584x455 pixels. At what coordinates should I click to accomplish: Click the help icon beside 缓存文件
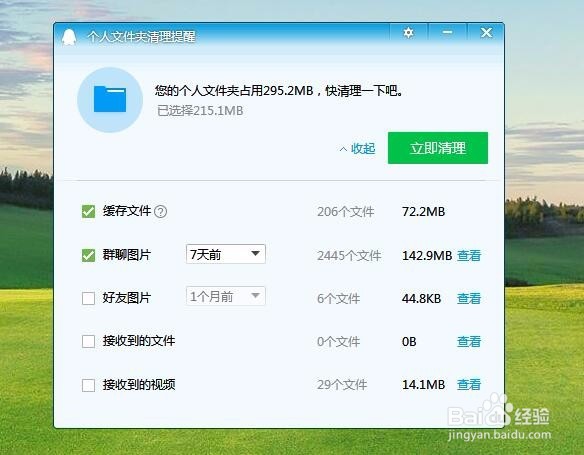point(161,211)
